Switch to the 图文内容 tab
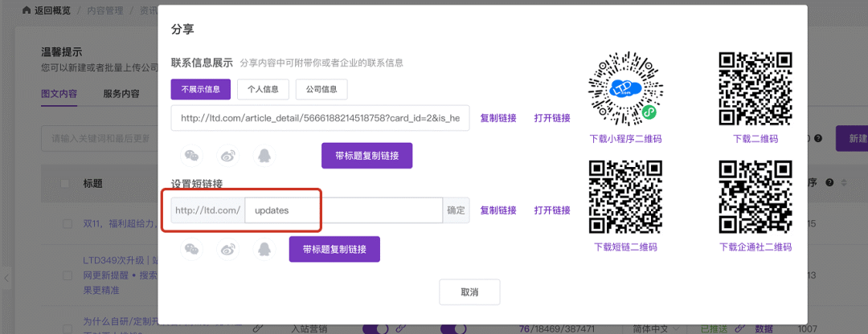 [59, 93]
